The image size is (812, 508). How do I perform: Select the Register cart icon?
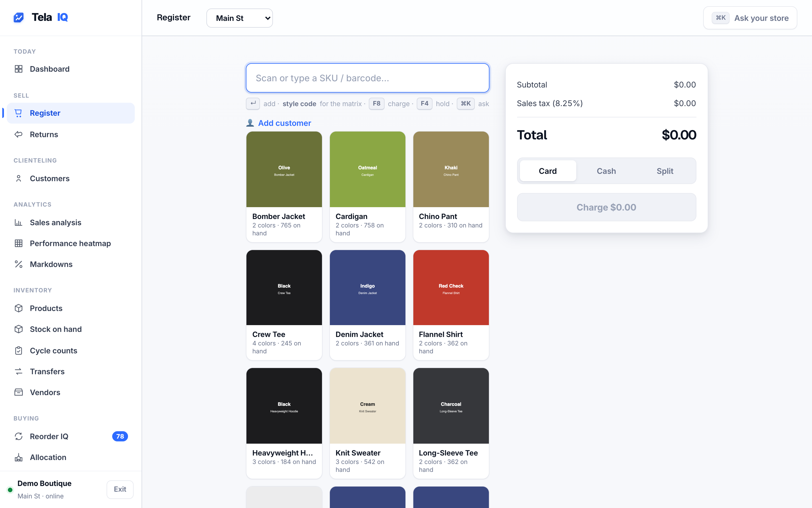click(18, 113)
